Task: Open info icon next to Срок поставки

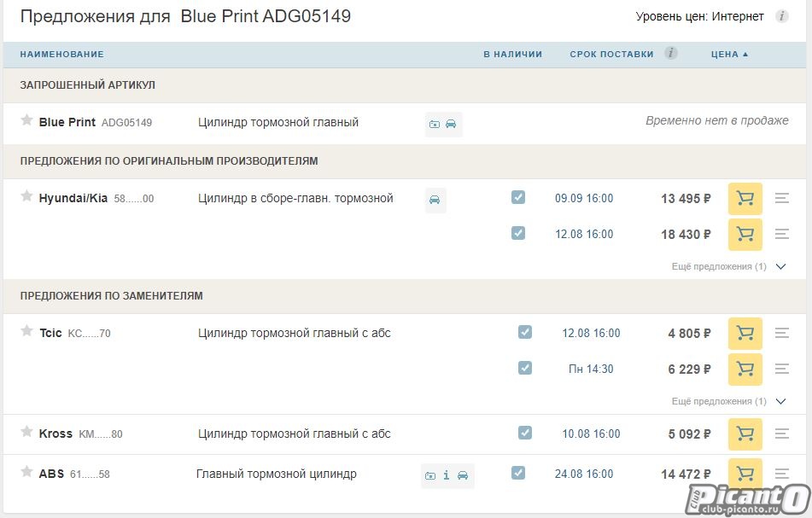Action: coord(671,53)
